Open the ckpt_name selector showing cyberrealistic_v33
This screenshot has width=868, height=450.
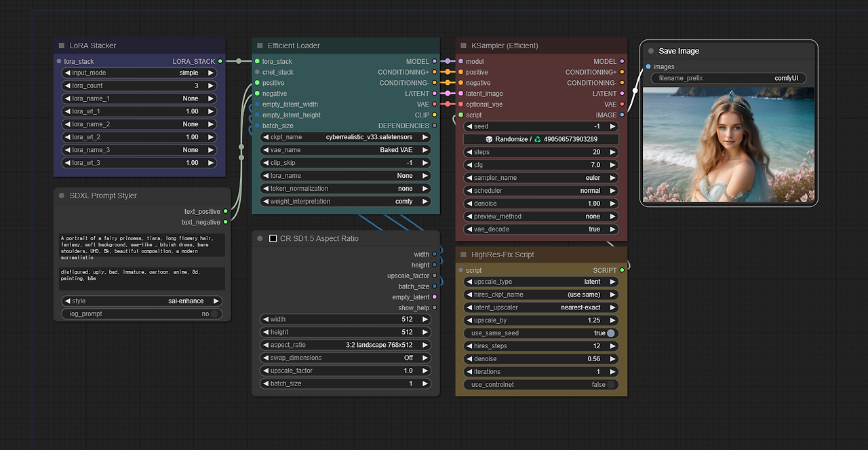click(x=344, y=136)
